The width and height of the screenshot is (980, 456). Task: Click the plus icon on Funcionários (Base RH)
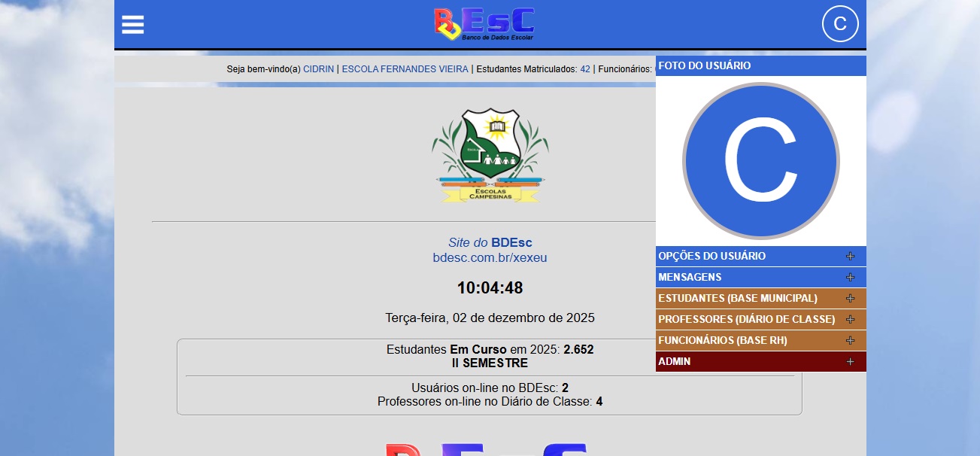[x=850, y=341]
